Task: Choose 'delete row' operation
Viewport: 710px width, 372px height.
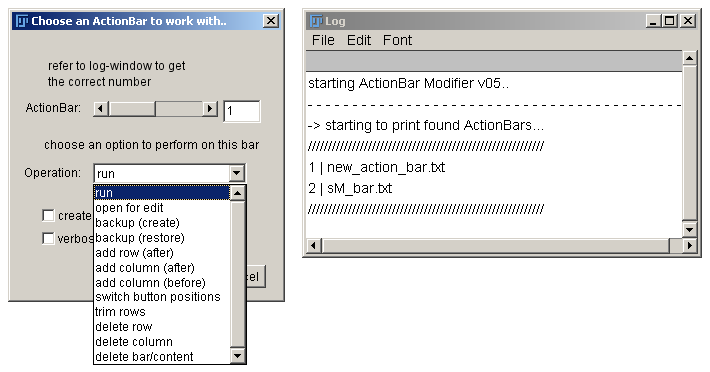Action: 123,327
